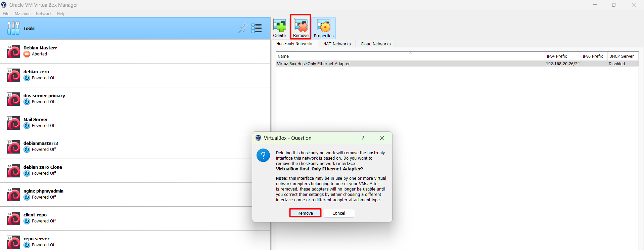
Task: Sort by the IPv6 Prefix column header
Action: pos(594,56)
